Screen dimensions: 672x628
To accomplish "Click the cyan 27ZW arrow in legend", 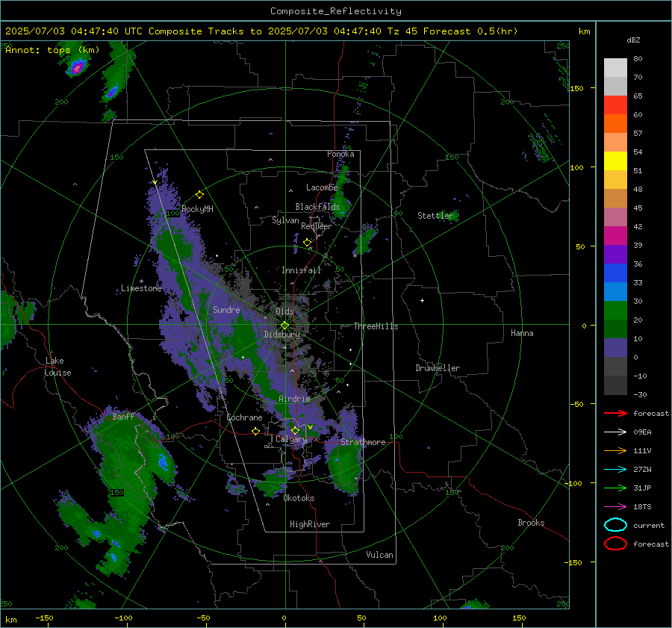I will point(615,470).
